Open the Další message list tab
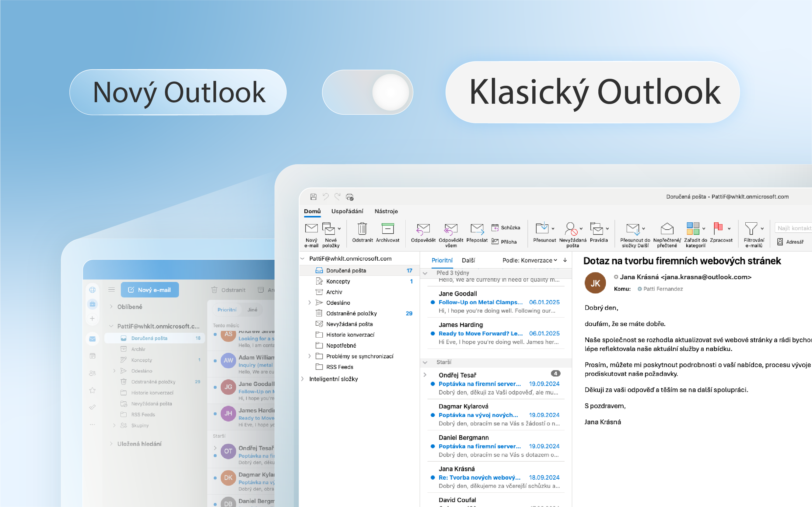The height and width of the screenshot is (507, 812). (469, 260)
